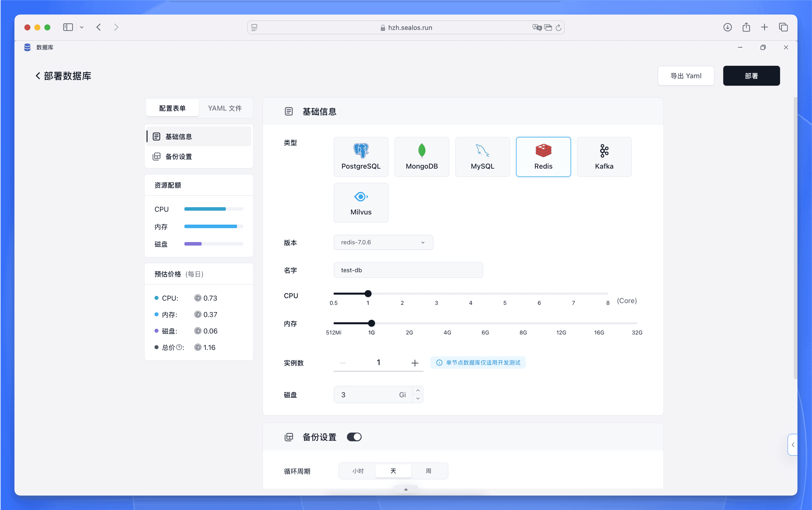The height and width of the screenshot is (510, 812).
Task: Go forward one page in Safari
Action: (116, 27)
